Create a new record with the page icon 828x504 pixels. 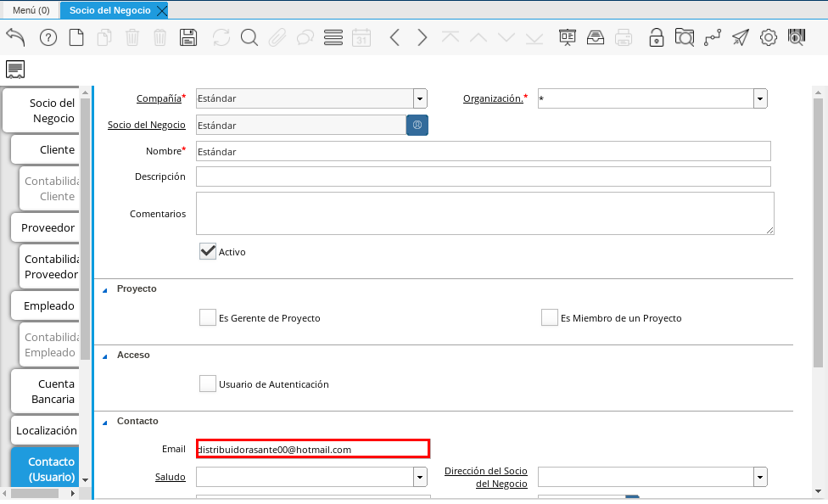pyautogui.click(x=76, y=37)
